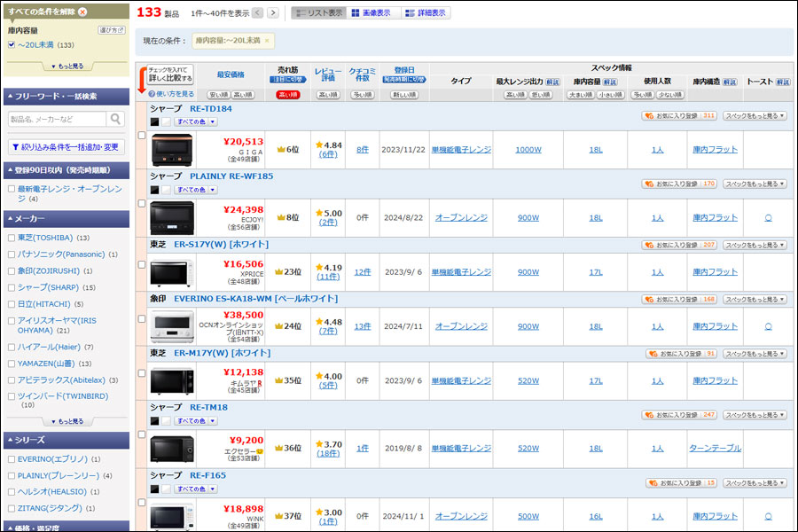
Task: Open the PLAINLY RE-WF185 product thumbnail
Action: (172, 218)
